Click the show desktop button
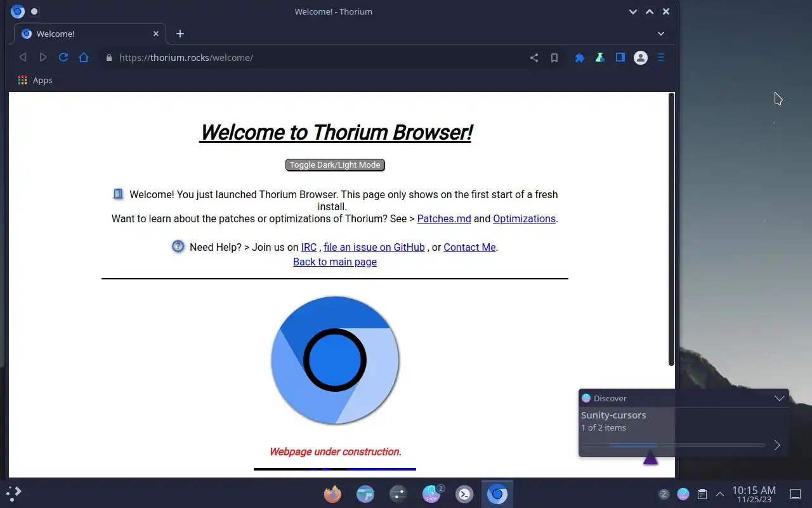 796,494
